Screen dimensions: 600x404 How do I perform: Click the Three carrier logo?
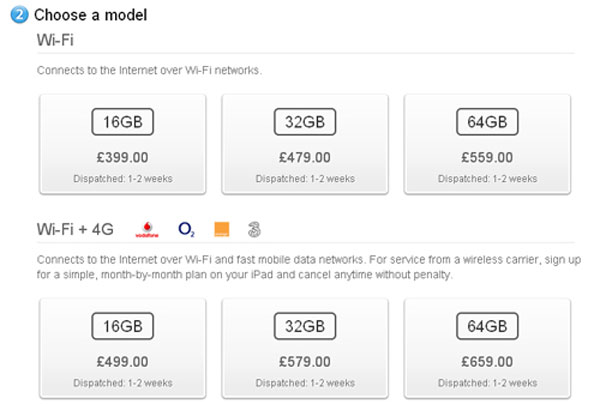coord(255,229)
